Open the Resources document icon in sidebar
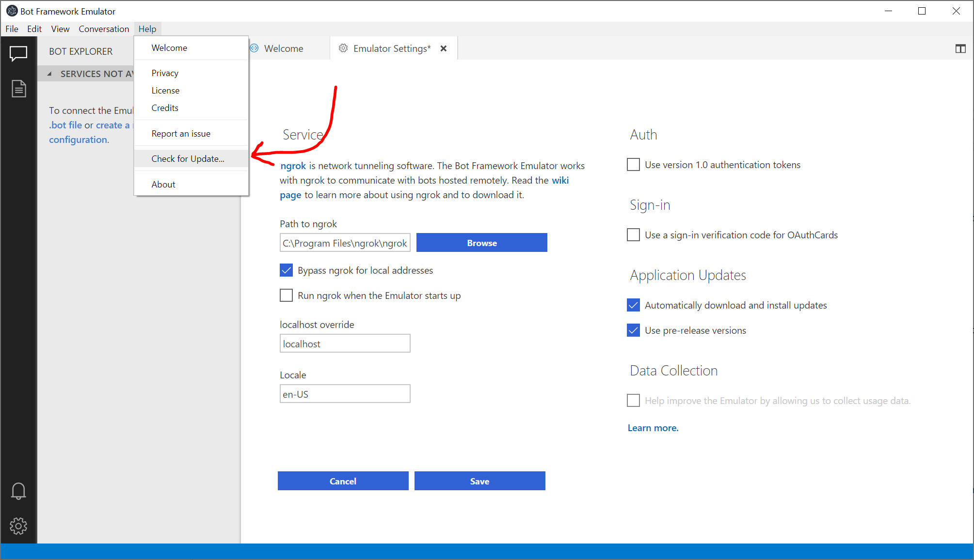The image size is (974, 560). point(18,89)
